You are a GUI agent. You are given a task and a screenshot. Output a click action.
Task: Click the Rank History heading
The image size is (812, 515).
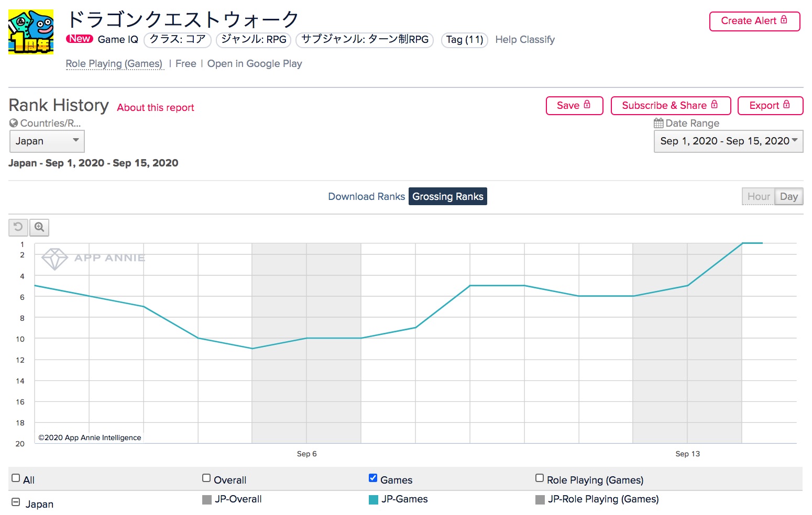(x=59, y=105)
